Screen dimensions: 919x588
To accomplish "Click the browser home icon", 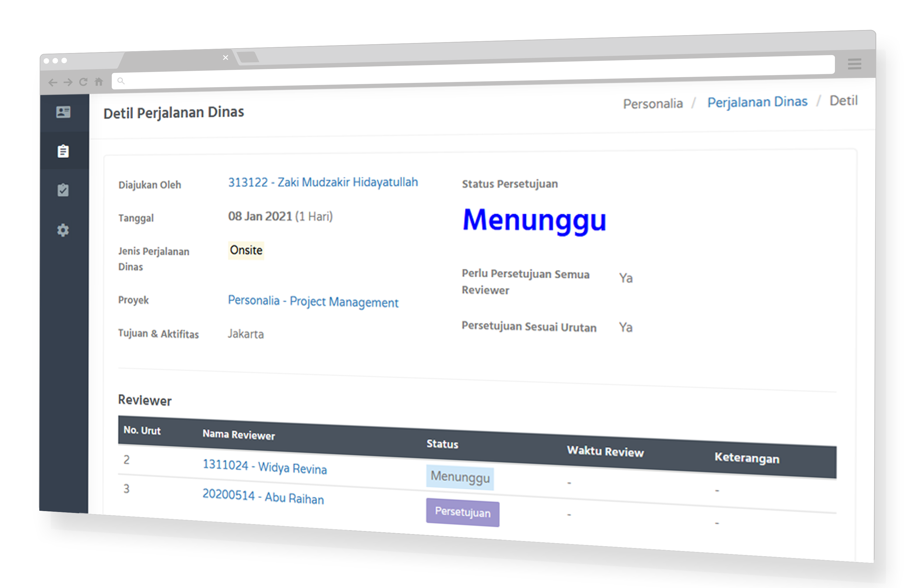I will coord(99,81).
